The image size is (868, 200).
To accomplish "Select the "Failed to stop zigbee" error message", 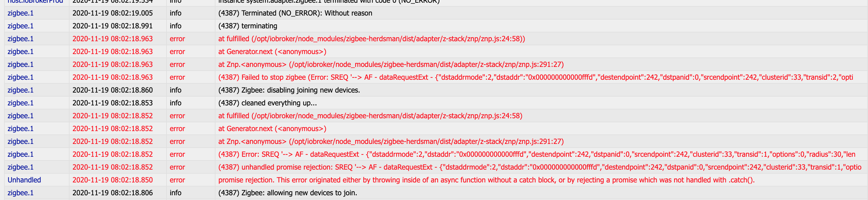I will click(535, 77).
